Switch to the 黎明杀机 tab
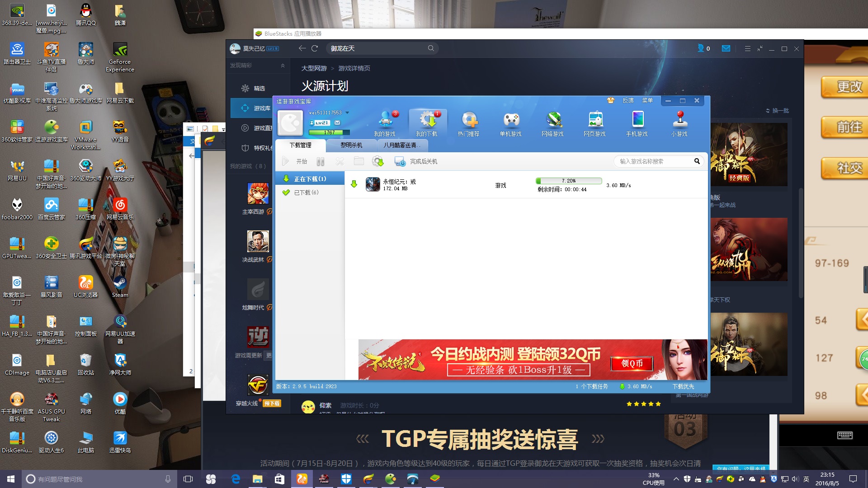The width and height of the screenshot is (868, 488). 351,145
